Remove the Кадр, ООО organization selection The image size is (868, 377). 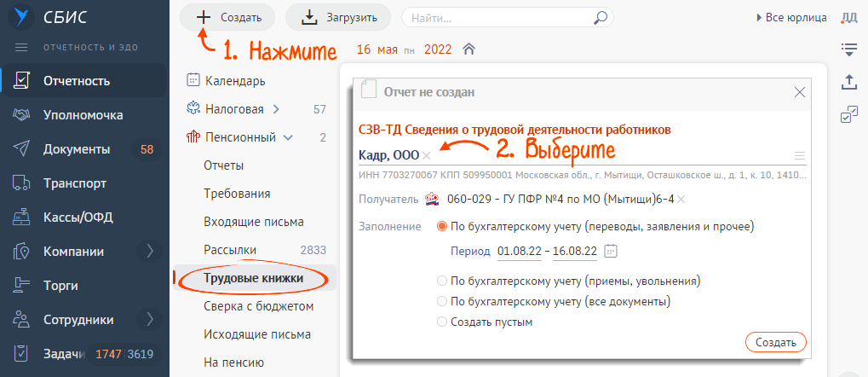426,155
